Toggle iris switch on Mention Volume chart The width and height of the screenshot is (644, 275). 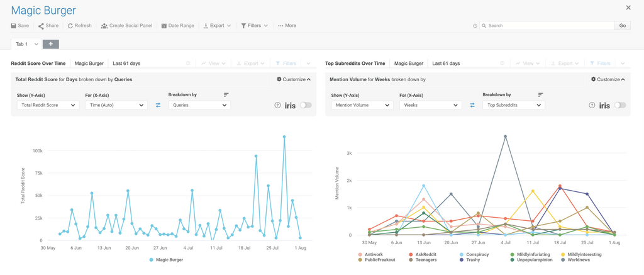click(x=620, y=105)
